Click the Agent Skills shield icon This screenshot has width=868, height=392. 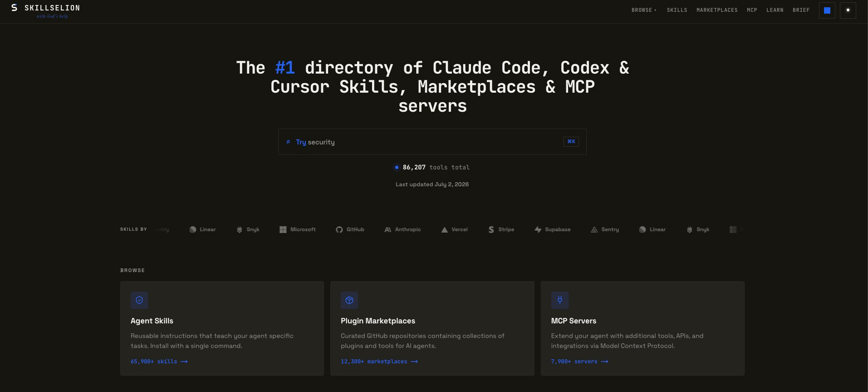[x=139, y=300]
